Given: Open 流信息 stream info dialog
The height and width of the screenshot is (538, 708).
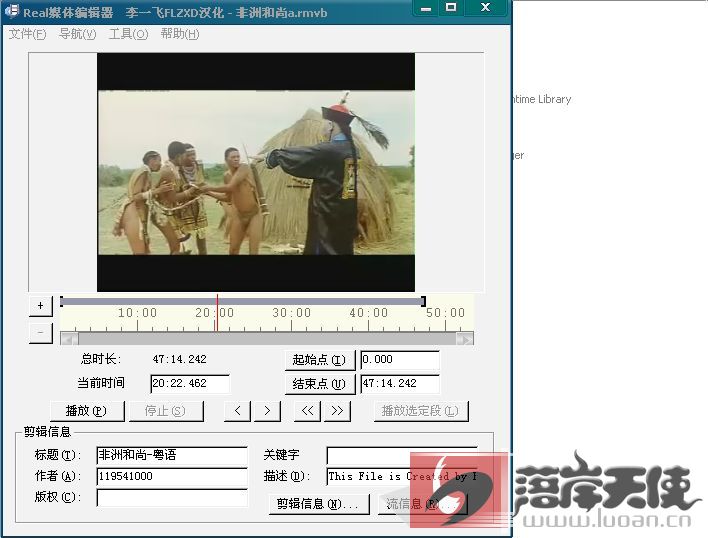Looking at the screenshot, I should click(422, 504).
